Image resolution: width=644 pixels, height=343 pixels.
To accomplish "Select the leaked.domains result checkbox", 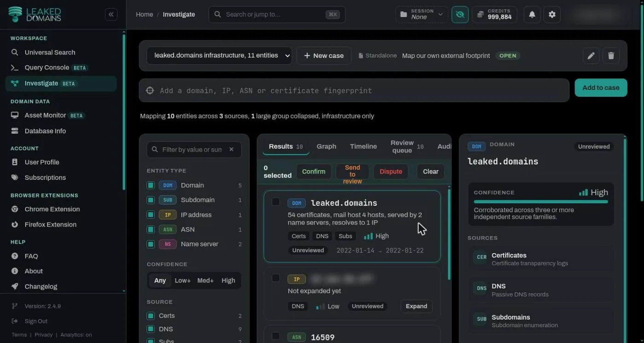I will click(x=276, y=202).
